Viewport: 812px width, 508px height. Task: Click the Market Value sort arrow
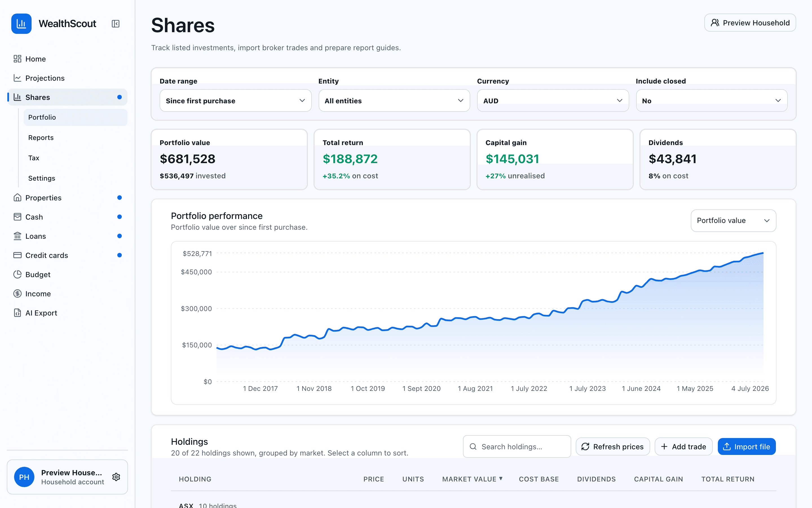pos(501,478)
